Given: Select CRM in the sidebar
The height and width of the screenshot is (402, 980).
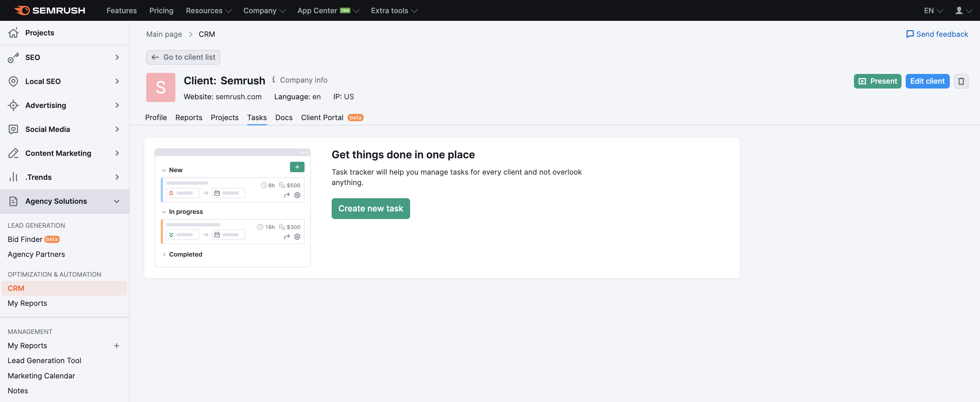Looking at the screenshot, I should 64,288.
